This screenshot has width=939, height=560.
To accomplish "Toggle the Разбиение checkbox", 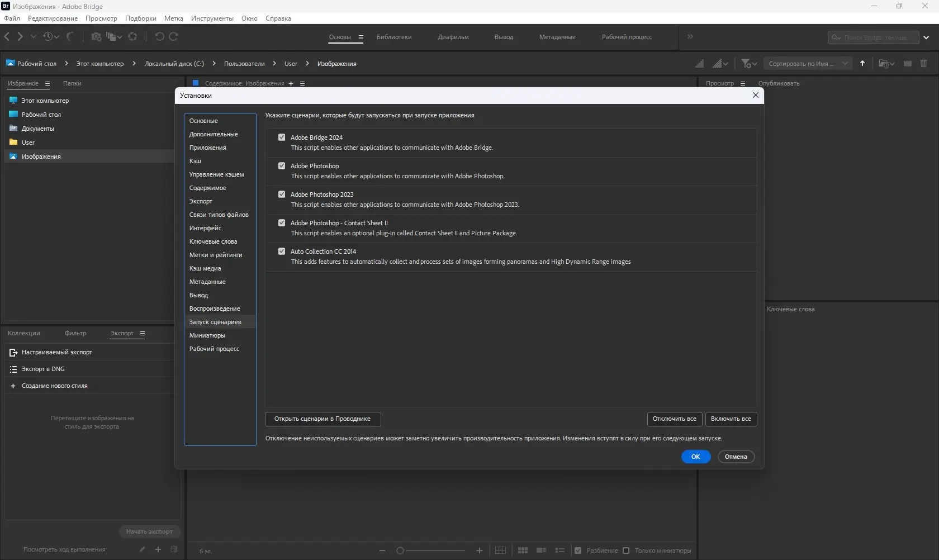I will (578, 550).
